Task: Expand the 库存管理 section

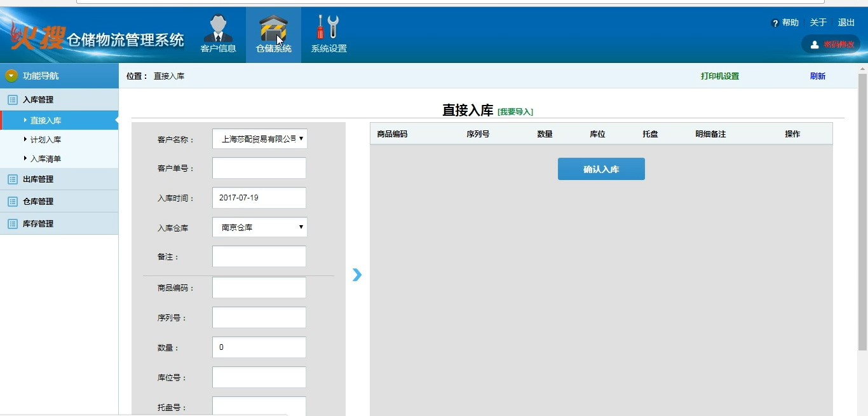Action: (x=38, y=224)
